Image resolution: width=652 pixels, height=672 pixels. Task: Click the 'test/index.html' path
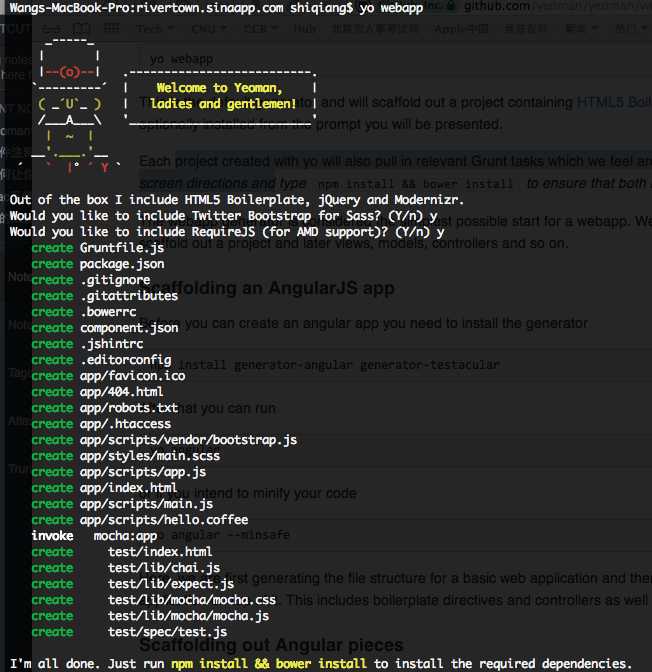[x=160, y=552]
